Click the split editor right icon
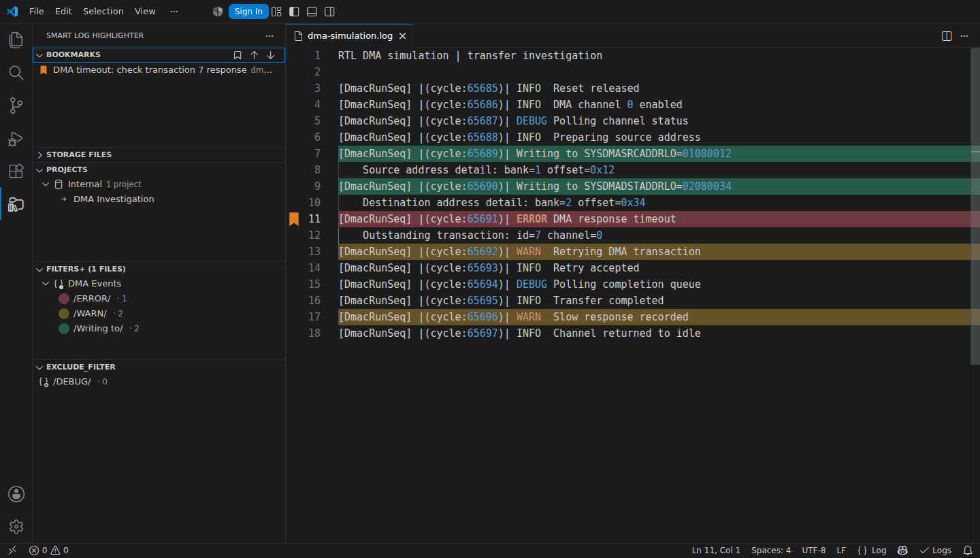Screen dimensions: 980x558 tap(947, 36)
